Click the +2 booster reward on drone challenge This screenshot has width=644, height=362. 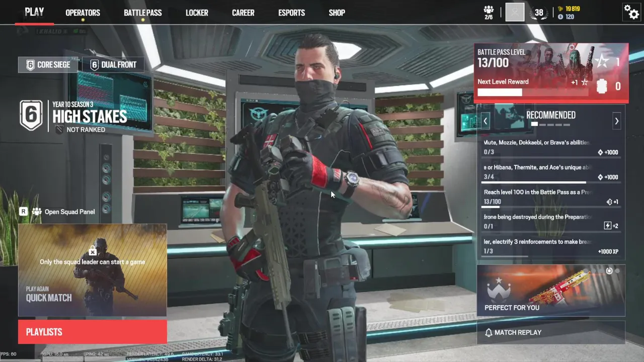611,226
